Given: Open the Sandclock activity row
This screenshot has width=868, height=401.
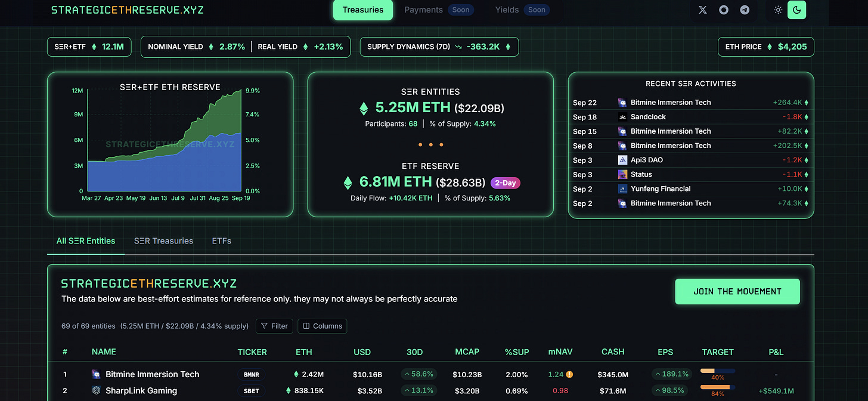Looking at the screenshot, I should point(690,117).
